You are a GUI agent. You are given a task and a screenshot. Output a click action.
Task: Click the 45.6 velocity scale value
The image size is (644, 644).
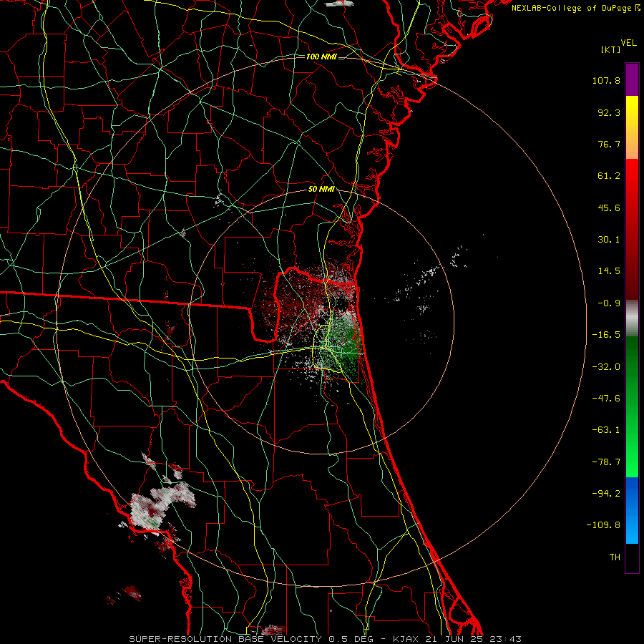[609, 208]
